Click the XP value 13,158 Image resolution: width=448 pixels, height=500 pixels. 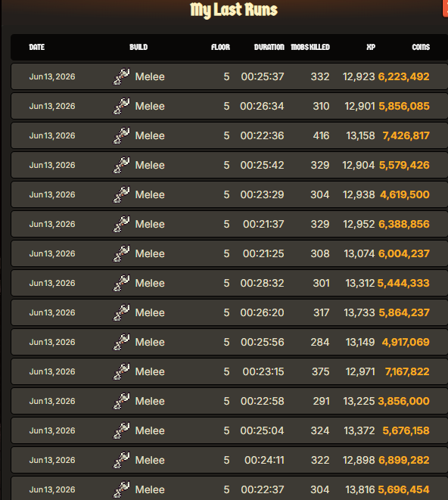[x=360, y=135]
